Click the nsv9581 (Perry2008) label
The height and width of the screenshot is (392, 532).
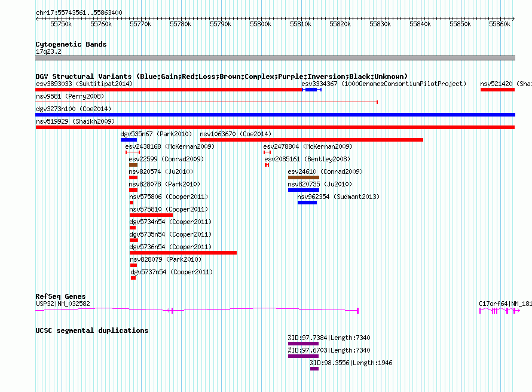click(70, 96)
